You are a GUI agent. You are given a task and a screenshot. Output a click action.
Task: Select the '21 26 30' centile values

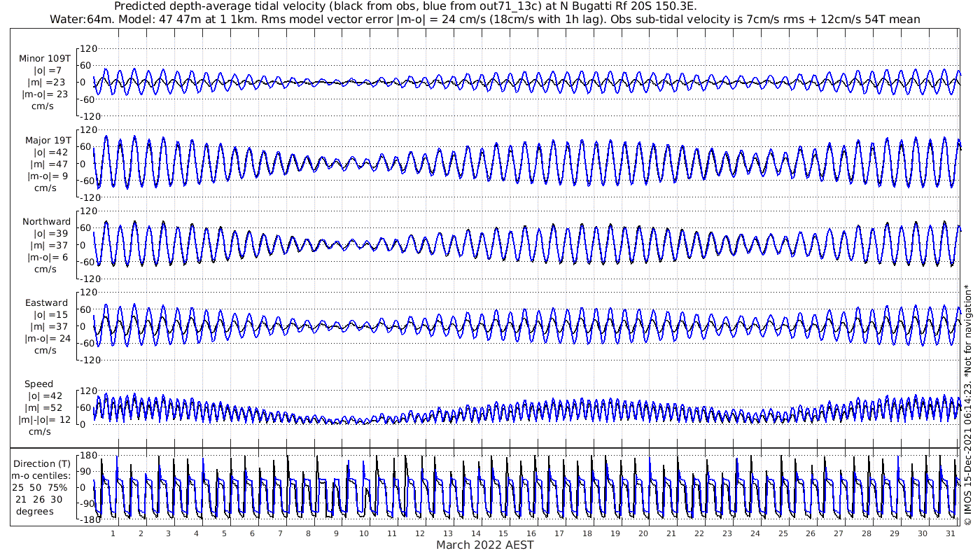39,499
